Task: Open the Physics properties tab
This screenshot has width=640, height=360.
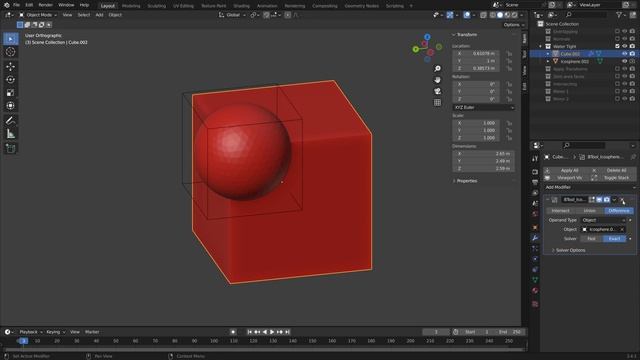Action: [535, 259]
